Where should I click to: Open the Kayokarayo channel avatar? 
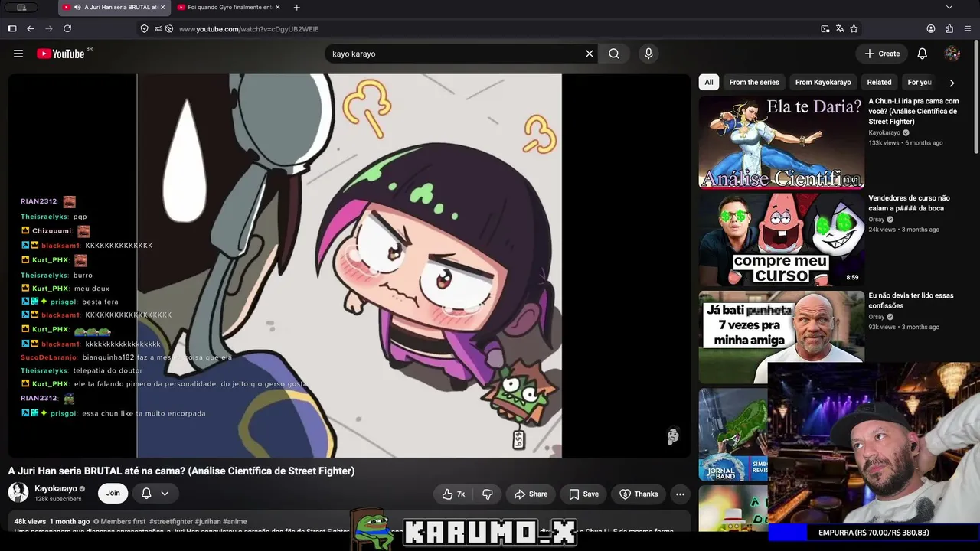pyautogui.click(x=18, y=493)
